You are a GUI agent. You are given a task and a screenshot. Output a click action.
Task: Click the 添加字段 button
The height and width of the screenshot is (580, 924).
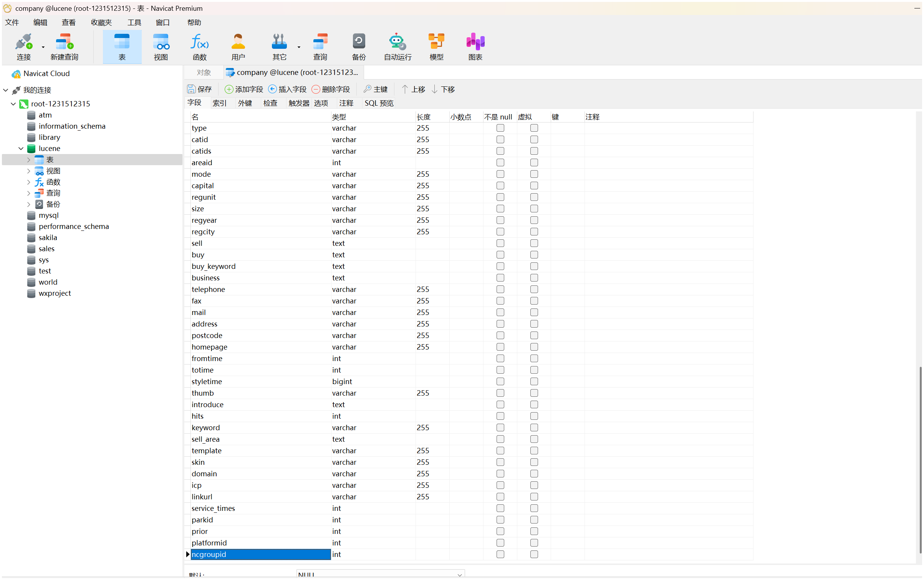pyautogui.click(x=244, y=89)
